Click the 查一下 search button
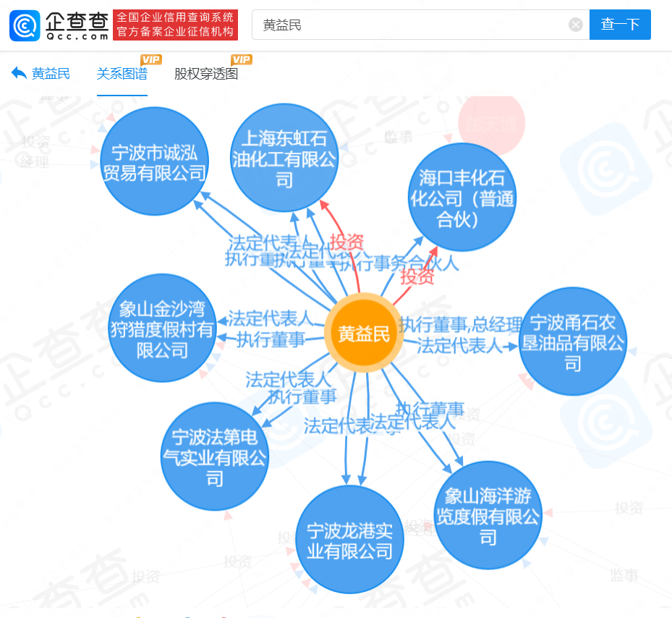 (620, 25)
